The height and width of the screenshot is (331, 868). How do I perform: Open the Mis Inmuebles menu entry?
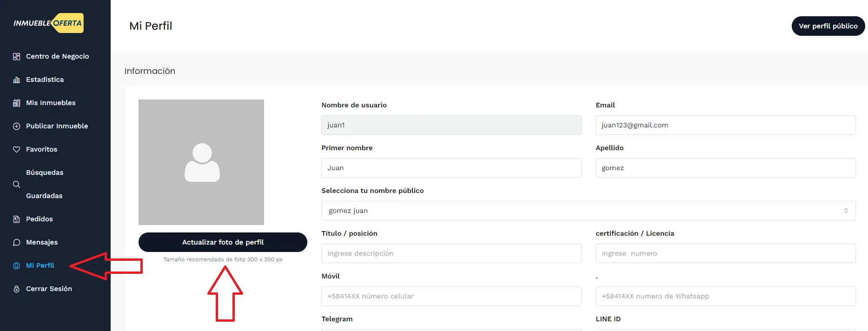51,103
